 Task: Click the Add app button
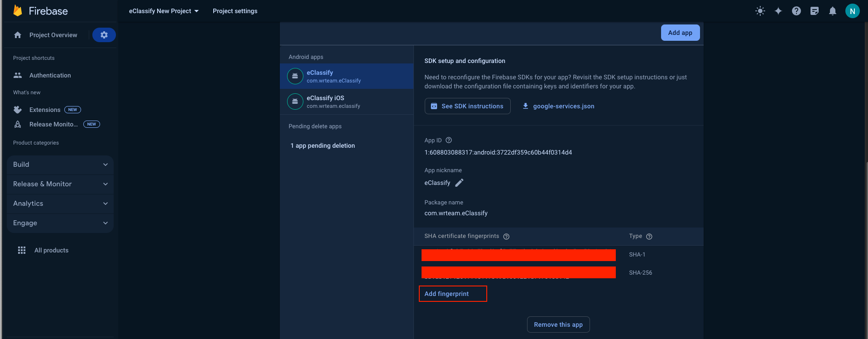click(680, 33)
